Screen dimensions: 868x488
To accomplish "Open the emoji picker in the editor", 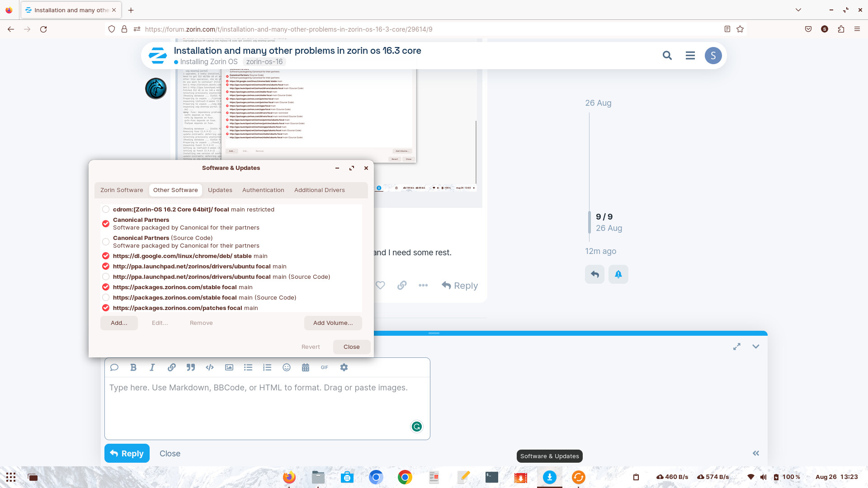I will coord(287,367).
